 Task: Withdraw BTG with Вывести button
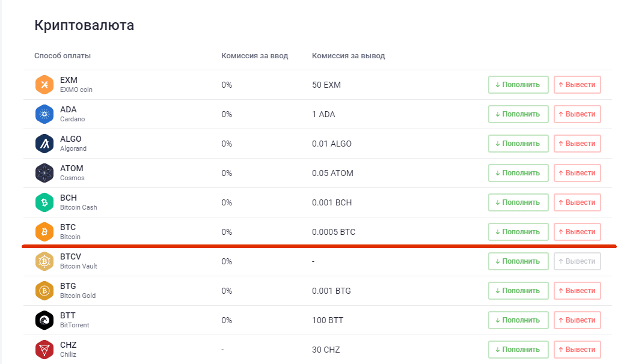(x=577, y=291)
